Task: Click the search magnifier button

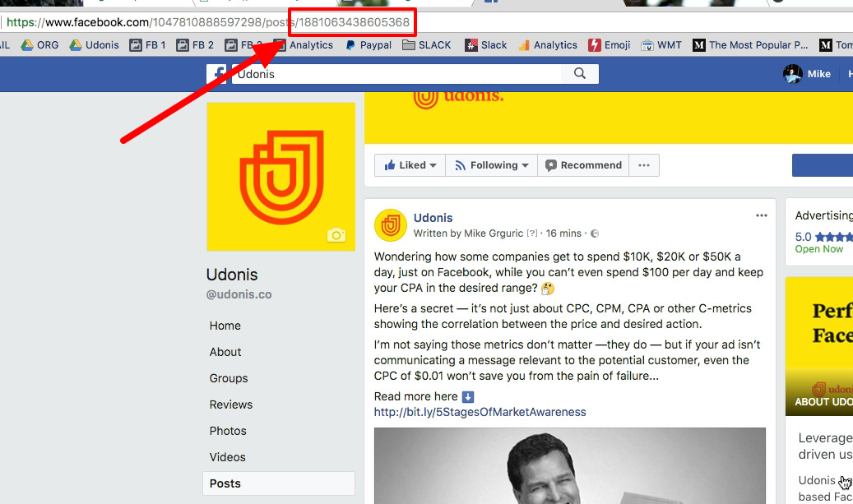Action: 580,73
